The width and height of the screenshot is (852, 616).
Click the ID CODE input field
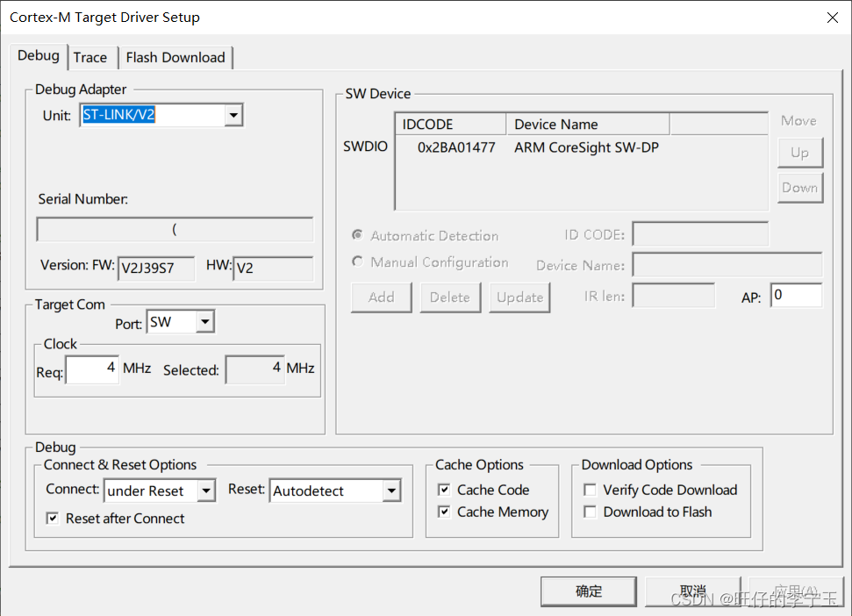point(700,234)
